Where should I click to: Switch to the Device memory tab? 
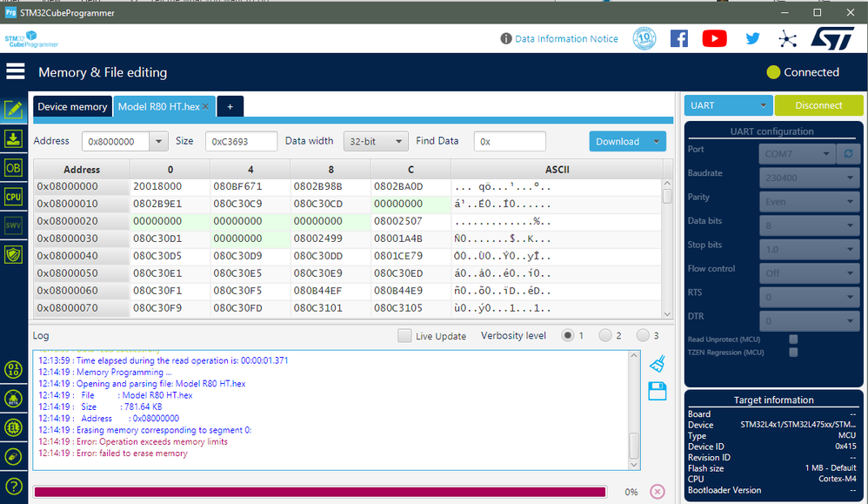pyautogui.click(x=72, y=106)
